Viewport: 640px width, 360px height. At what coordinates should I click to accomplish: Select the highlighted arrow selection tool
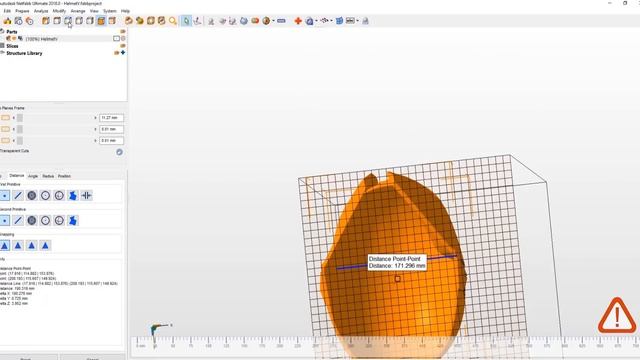[186, 21]
